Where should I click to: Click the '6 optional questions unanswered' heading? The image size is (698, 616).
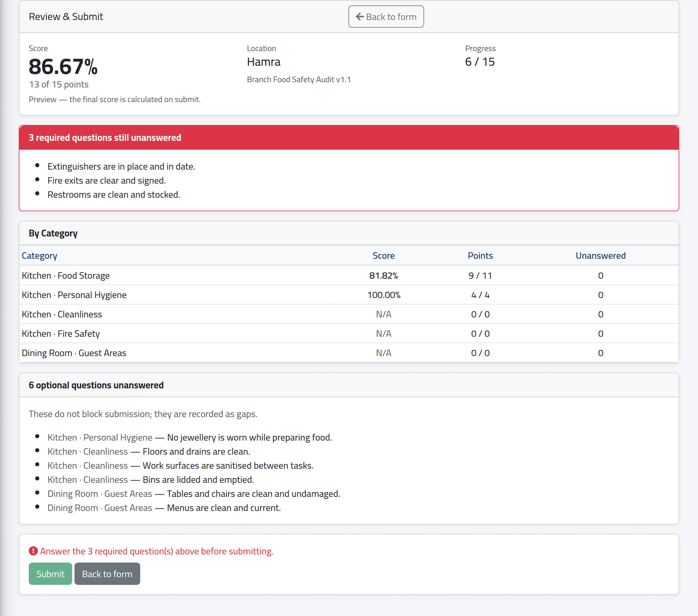coord(96,385)
